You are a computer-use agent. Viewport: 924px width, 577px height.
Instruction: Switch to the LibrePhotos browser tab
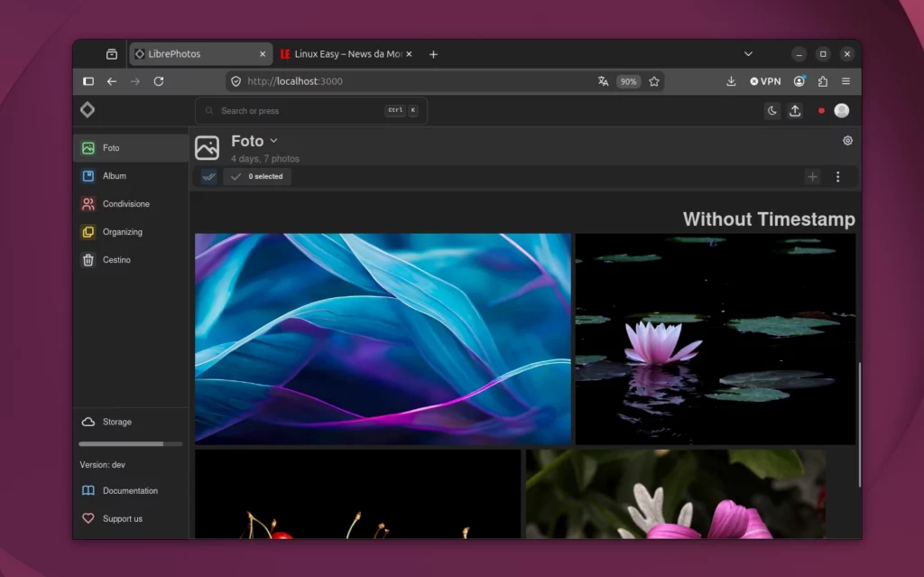(201, 53)
